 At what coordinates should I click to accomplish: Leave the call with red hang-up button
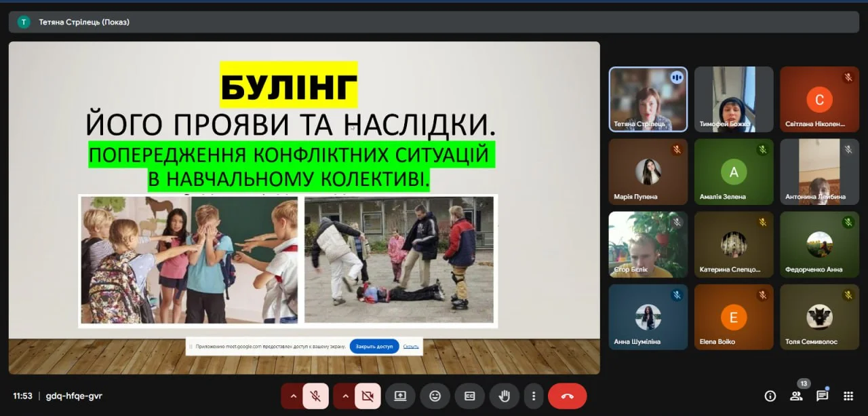567,396
